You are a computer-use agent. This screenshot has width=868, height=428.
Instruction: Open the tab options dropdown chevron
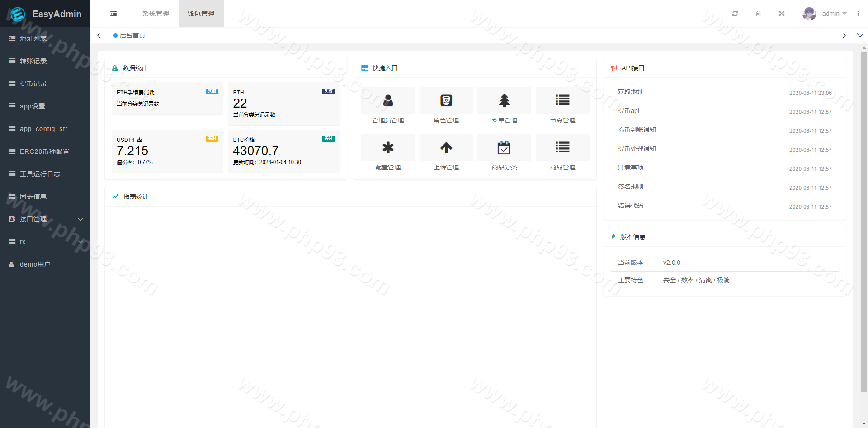(x=860, y=35)
